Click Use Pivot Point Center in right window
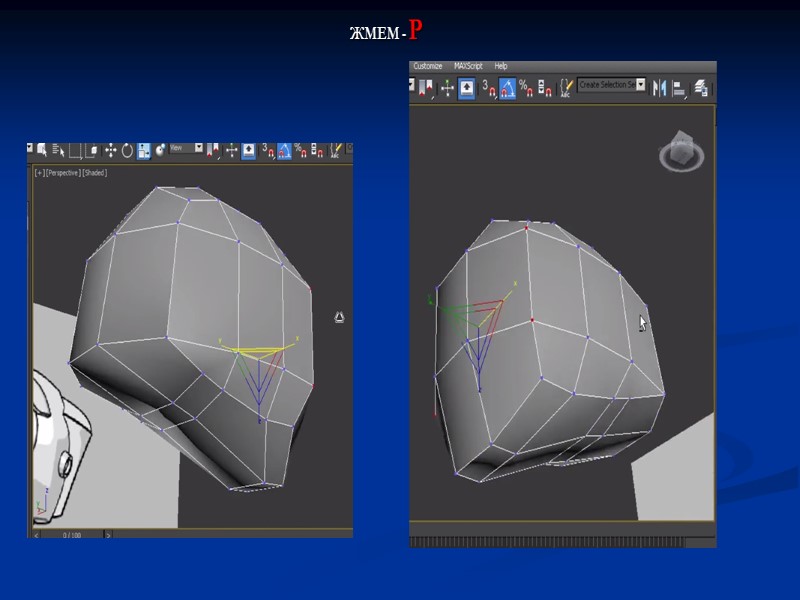 coord(427,88)
